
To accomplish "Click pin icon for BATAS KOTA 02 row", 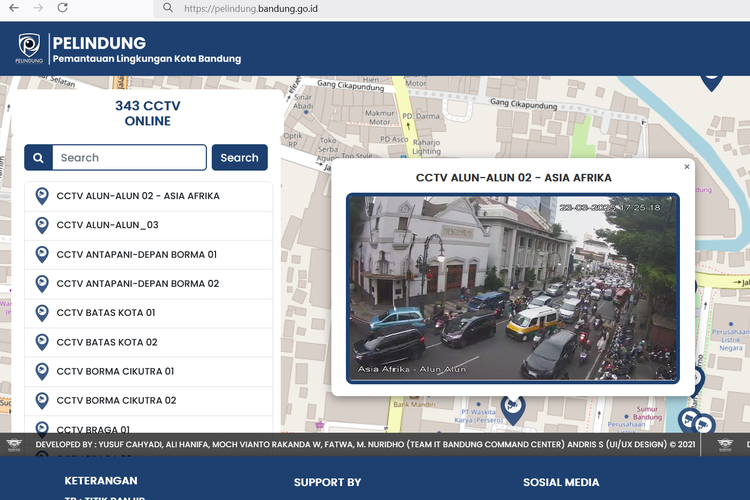I will click(x=42, y=343).
